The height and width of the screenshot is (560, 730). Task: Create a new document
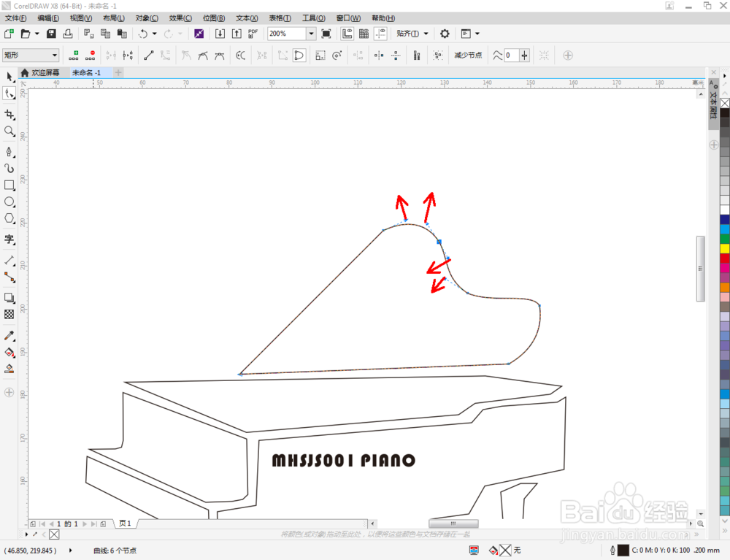click(9, 34)
